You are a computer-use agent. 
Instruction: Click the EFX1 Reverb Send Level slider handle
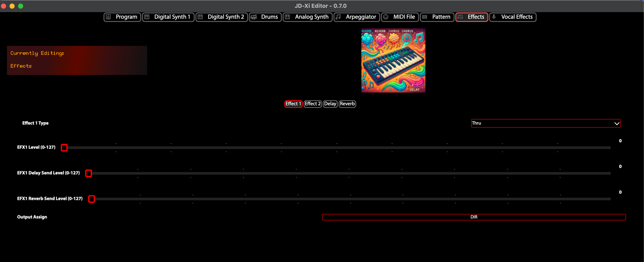[92, 199]
